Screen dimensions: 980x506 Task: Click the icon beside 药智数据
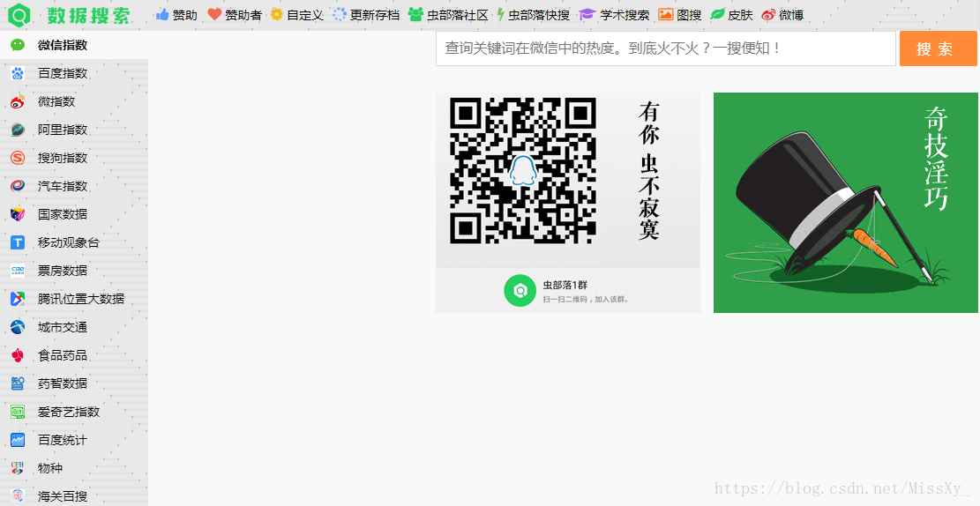pos(18,383)
